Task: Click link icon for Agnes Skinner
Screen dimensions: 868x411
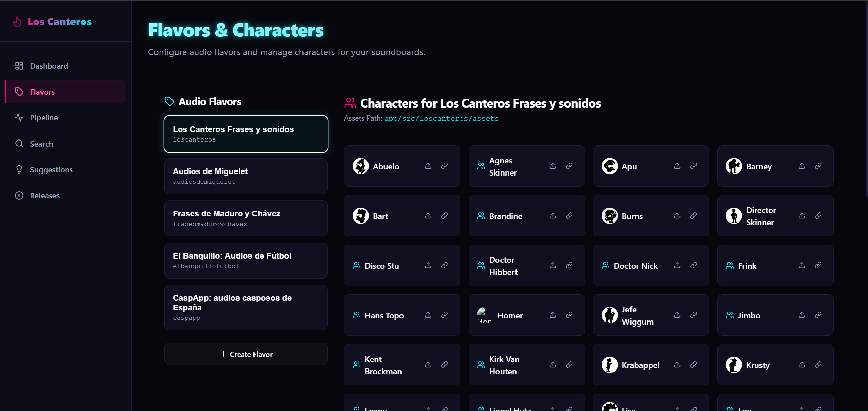Action: [569, 166]
